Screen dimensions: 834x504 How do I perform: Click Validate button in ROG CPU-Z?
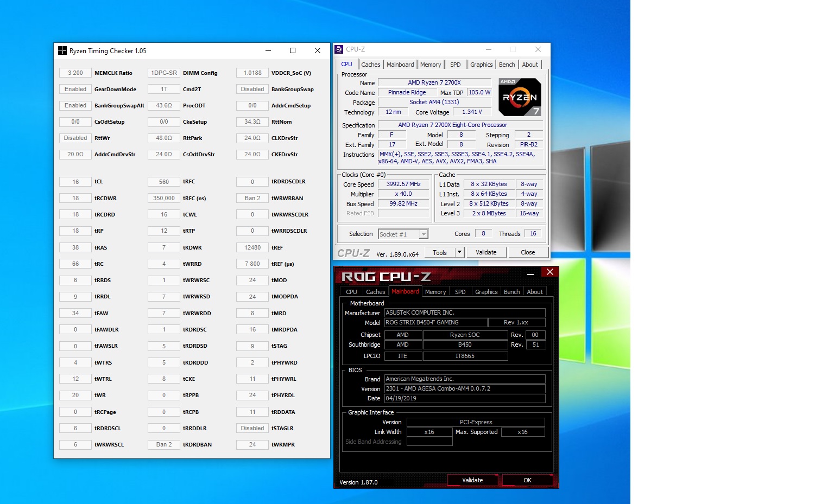tap(472, 480)
